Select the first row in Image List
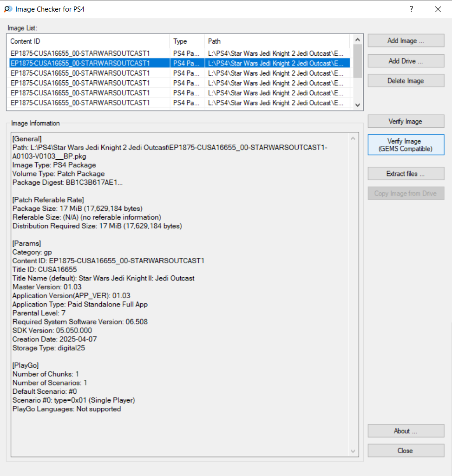Screen dimensions: 452x476 88,53
